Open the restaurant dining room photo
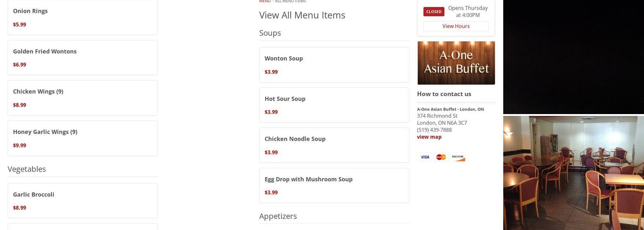The width and height of the screenshot is (644, 230). point(573,172)
